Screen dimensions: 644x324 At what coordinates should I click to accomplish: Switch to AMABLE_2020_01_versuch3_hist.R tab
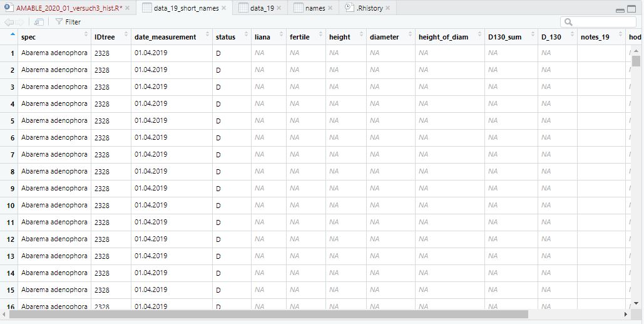[69, 8]
